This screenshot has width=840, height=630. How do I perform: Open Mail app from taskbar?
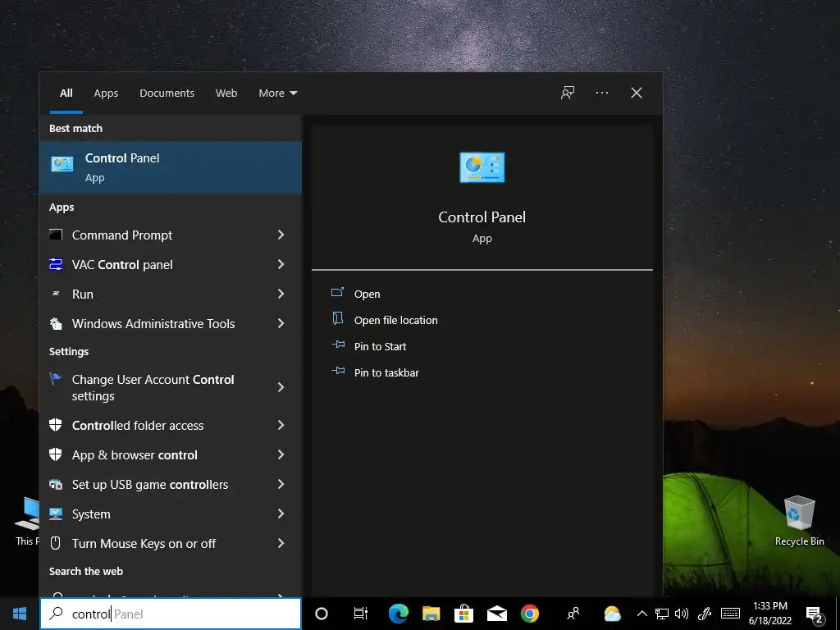click(497, 614)
